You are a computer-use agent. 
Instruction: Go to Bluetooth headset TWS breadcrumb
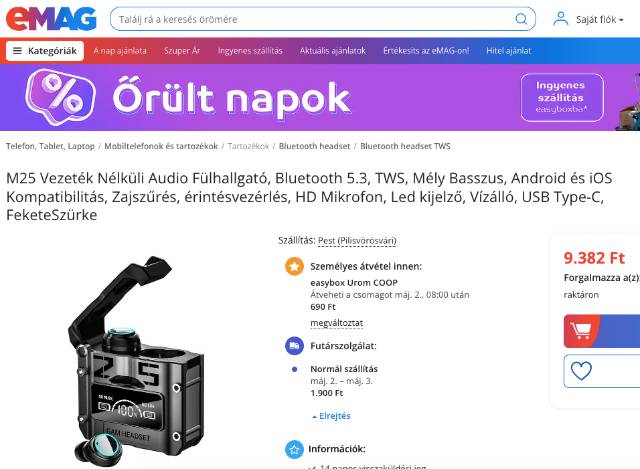tap(405, 146)
